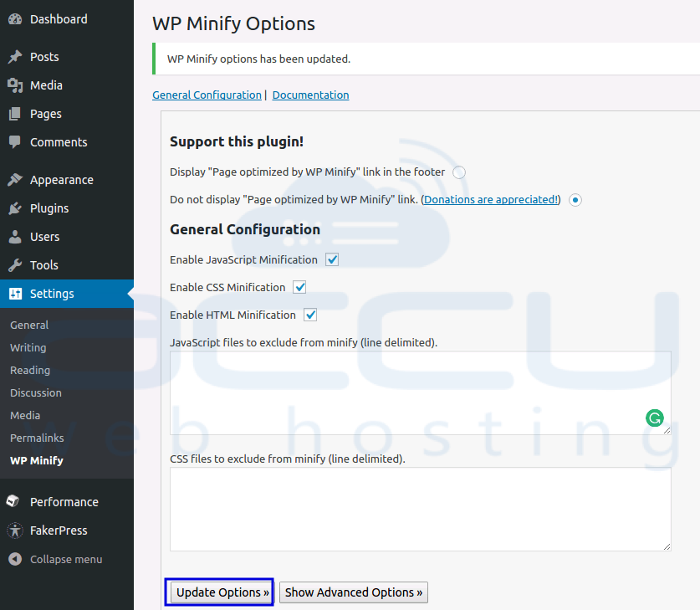The image size is (700, 610).
Task: Click the Media camera-music icon in main menu
Action: point(15,85)
